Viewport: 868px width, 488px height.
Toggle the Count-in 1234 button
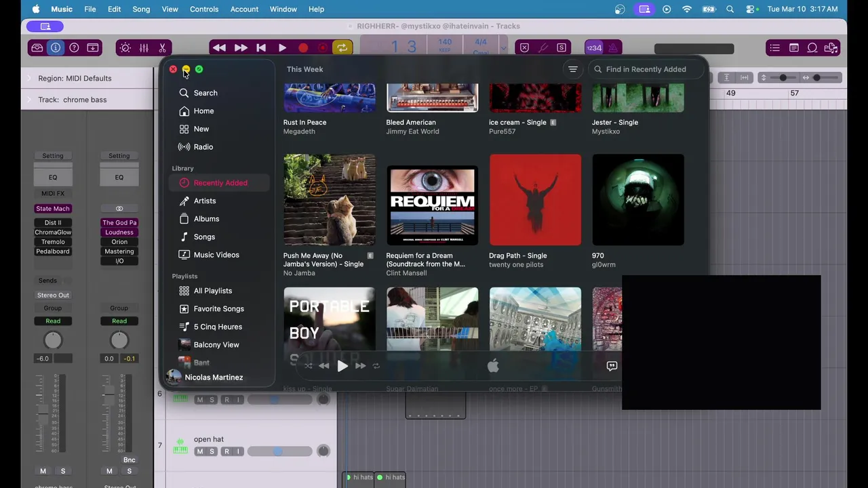point(594,47)
